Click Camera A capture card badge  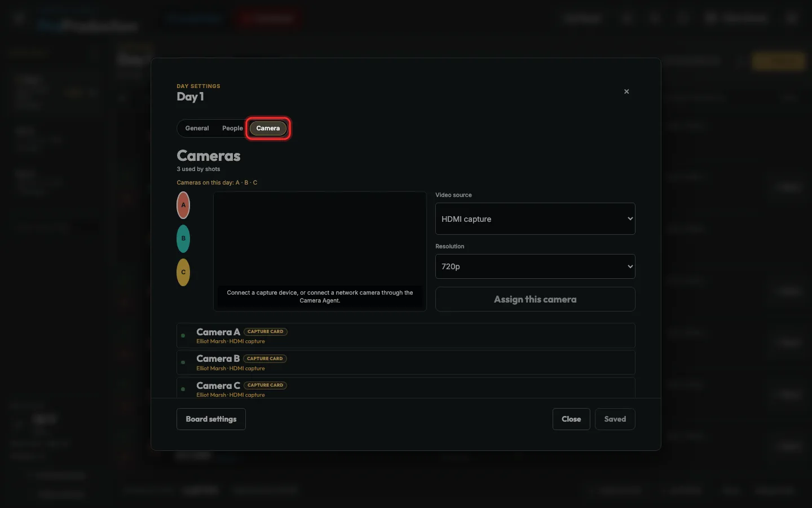266,331
